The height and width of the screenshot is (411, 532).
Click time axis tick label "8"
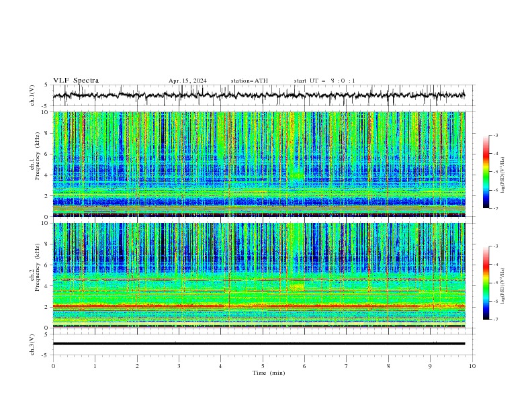pyautogui.click(x=388, y=366)
